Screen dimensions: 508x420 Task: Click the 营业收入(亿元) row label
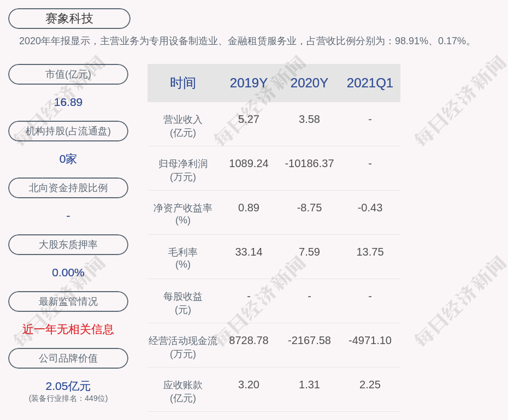(x=183, y=126)
